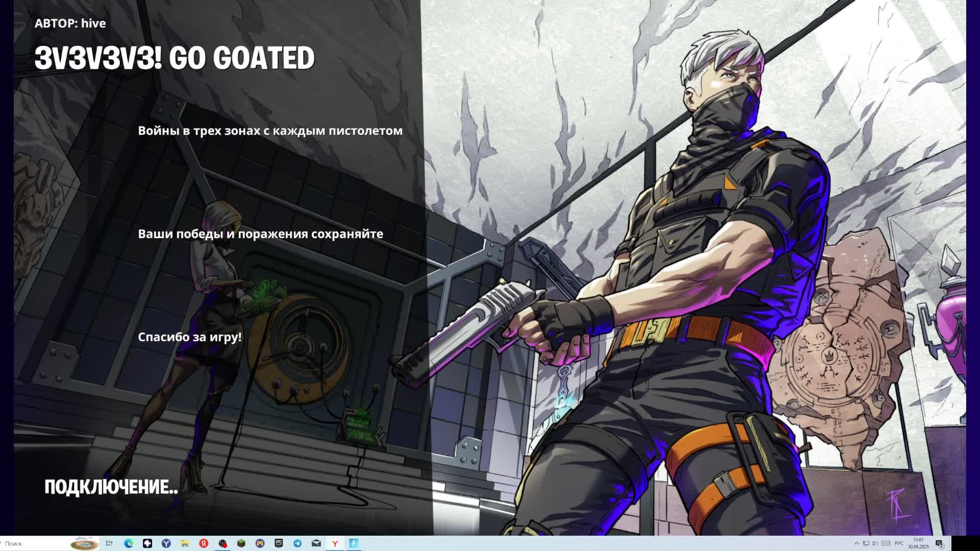
Task: Open the clock and date flyout
Action: 918,543
